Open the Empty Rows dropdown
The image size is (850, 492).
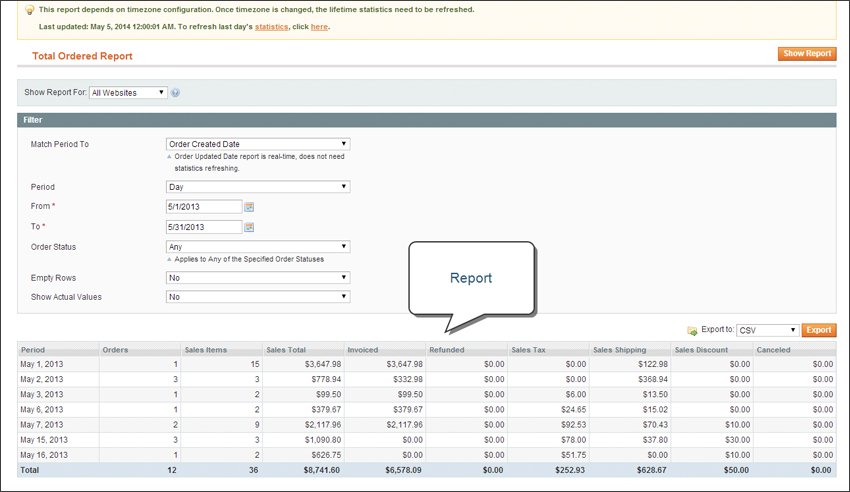(258, 277)
